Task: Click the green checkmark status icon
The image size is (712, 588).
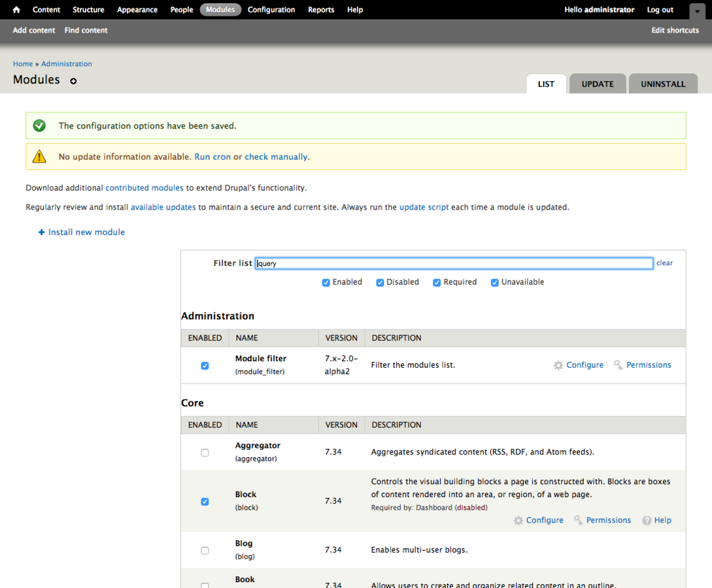Action: pyautogui.click(x=39, y=125)
